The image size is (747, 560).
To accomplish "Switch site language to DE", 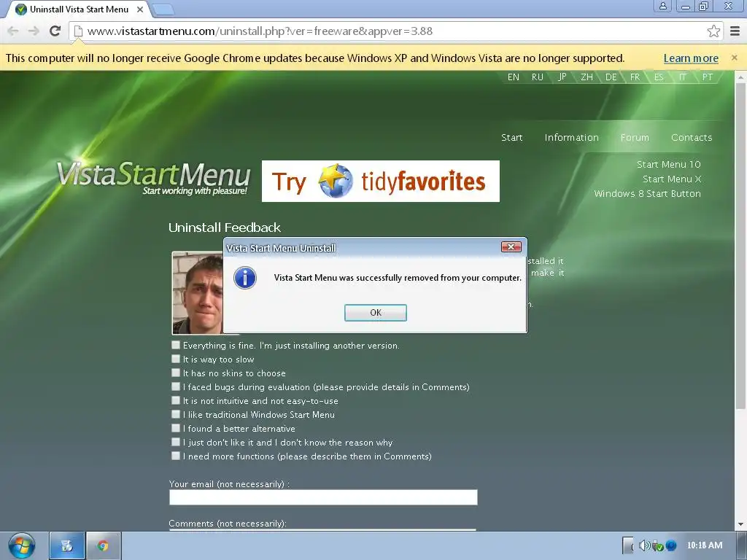I will 611,77.
